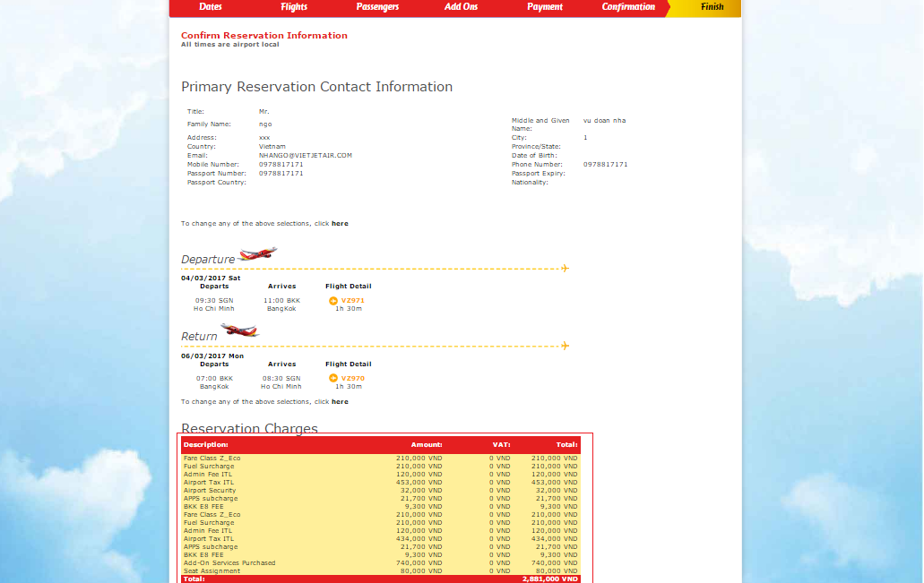Click the 'Total:' column header

tap(567, 445)
